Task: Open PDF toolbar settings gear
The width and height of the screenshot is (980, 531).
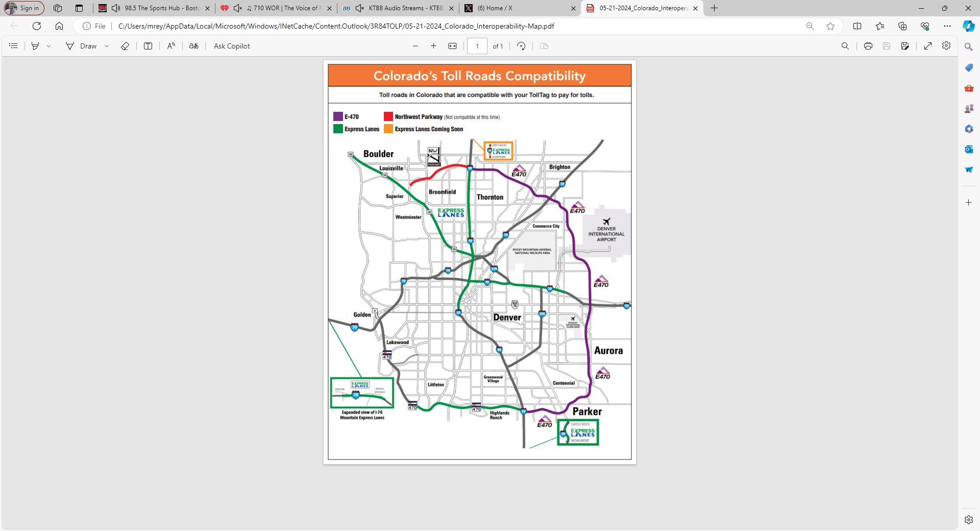Action: [x=946, y=46]
